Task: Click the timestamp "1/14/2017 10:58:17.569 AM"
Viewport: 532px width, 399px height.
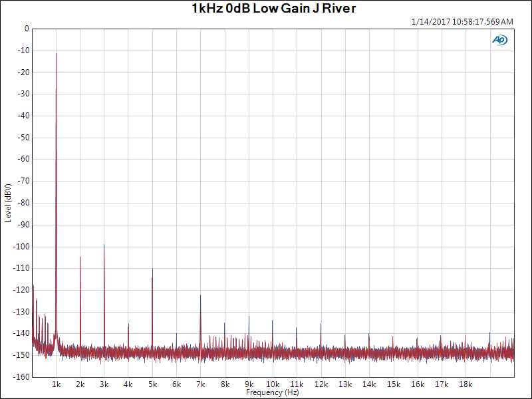Action: pyautogui.click(x=462, y=22)
